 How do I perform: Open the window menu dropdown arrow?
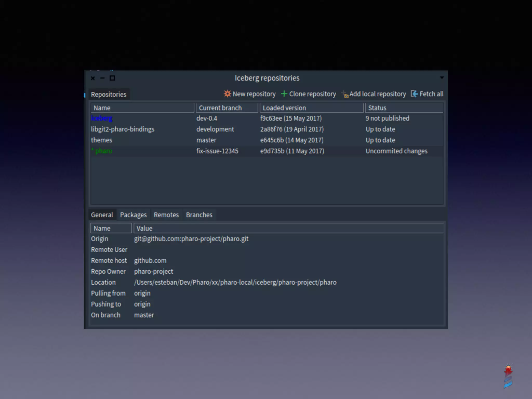(442, 78)
